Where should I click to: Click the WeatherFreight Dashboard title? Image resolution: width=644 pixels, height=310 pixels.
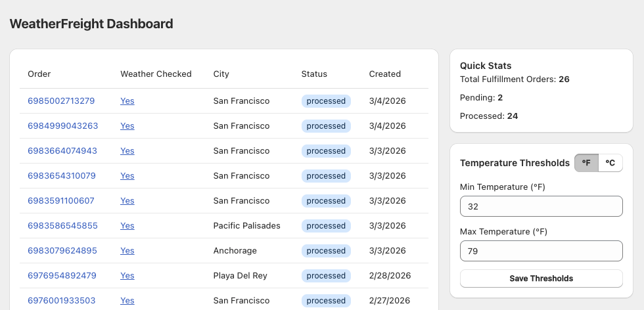point(91,24)
